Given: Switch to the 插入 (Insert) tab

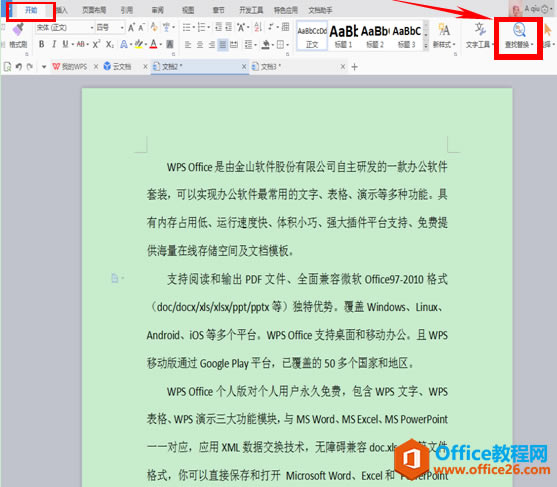Looking at the screenshot, I should tap(61, 10).
